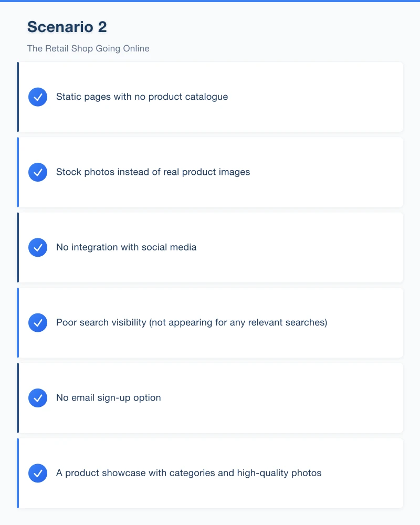Image resolution: width=420 pixels, height=525 pixels.
Task: Toggle the check for no social media integration
Action: (38, 247)
